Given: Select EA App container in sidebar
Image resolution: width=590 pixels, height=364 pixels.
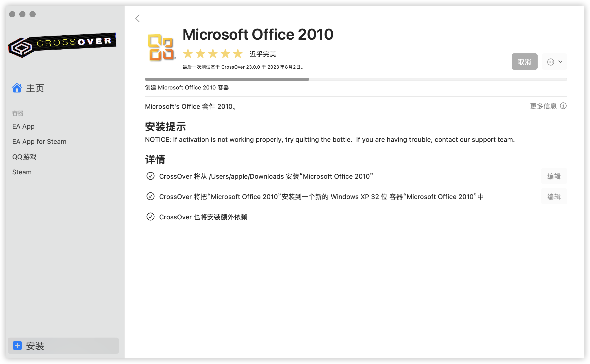Looking at the screenshot, I should (23, 126).
